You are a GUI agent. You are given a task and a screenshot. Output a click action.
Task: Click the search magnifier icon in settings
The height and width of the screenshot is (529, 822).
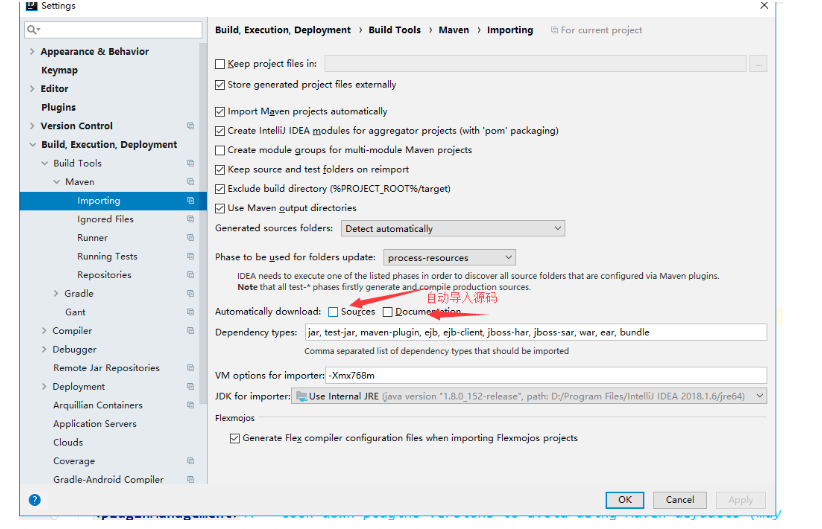pos(33,30)
